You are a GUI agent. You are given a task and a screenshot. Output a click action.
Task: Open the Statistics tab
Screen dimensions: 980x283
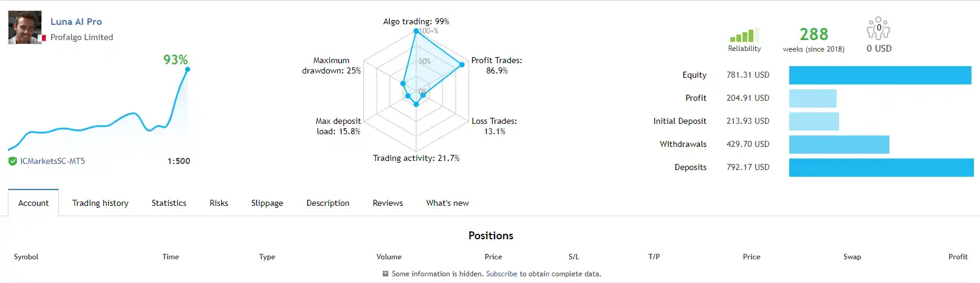(169, 203)
